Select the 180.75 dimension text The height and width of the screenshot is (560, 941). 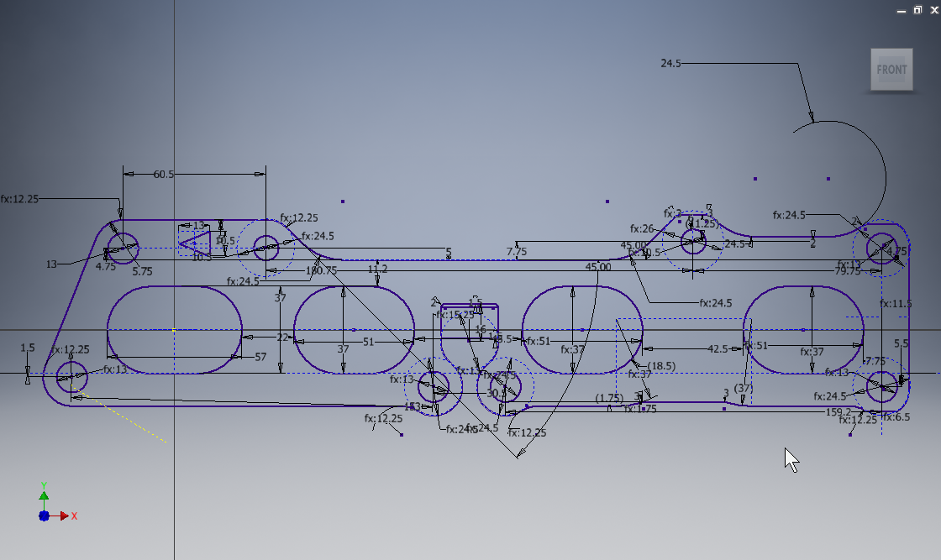[x=321, y=271]
